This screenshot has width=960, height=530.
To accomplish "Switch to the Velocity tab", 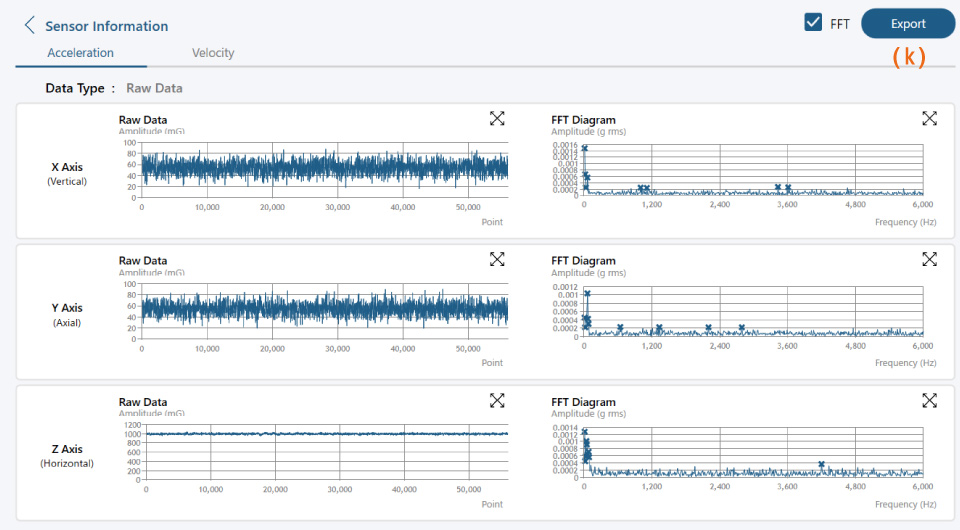I will click(213, 53).
